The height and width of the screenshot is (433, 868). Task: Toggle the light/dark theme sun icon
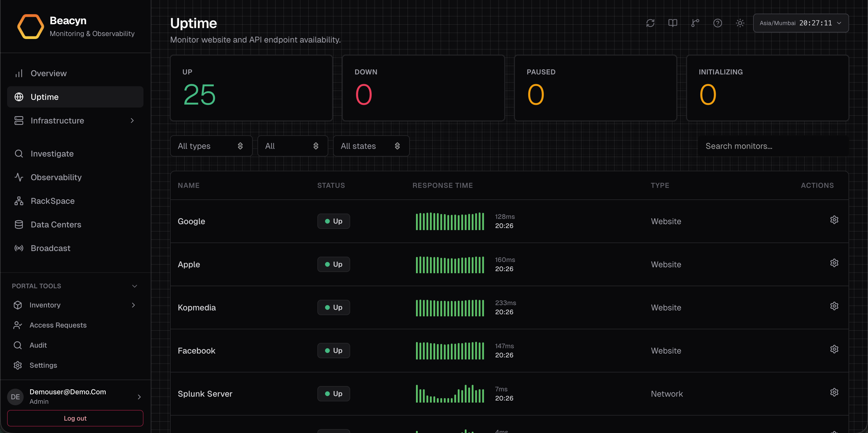pos(740,23)
